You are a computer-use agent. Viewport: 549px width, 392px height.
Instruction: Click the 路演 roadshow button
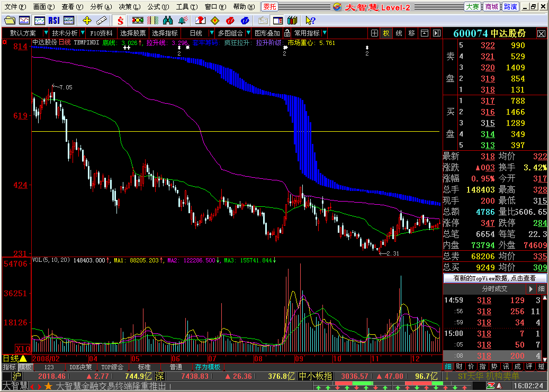click(510, 7)
